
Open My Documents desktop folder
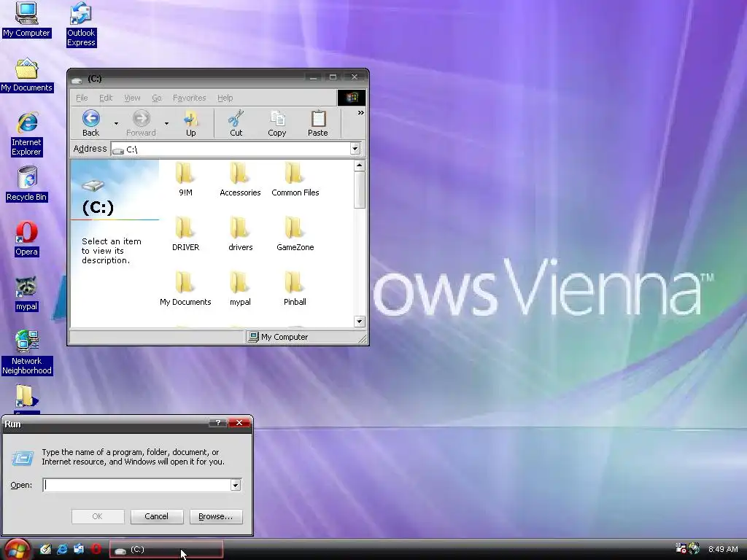click(x=27, y=75)
